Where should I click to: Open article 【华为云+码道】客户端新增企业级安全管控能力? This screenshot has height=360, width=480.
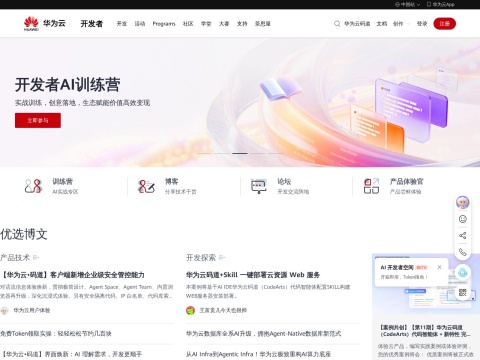click(72, 275)
